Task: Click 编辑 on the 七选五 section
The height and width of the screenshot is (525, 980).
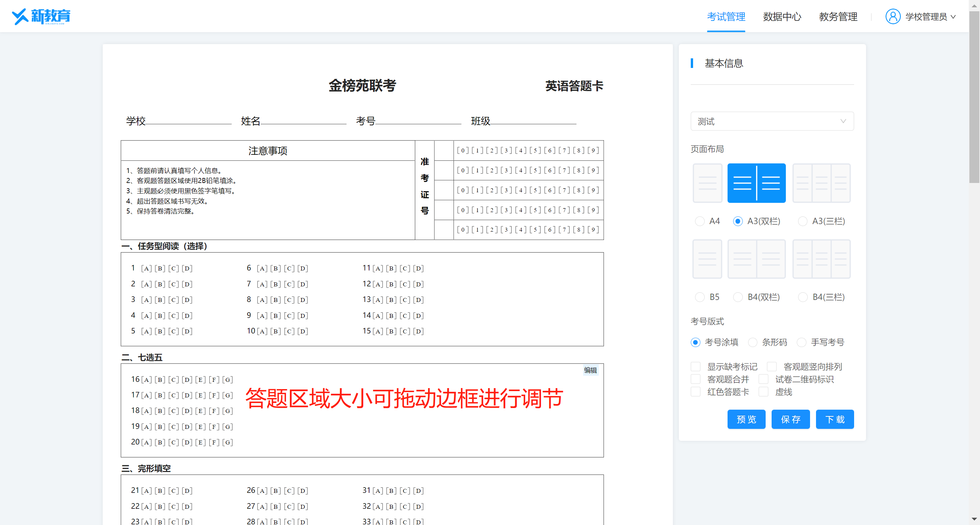Action: (590, 370)
